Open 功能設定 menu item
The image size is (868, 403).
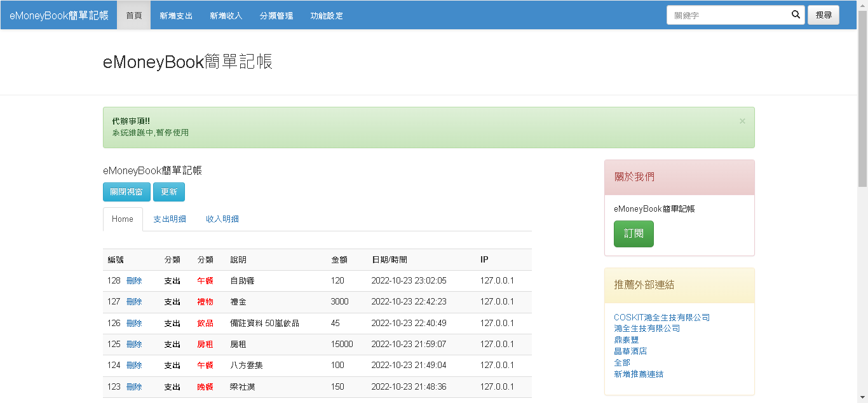pos(327,15)
